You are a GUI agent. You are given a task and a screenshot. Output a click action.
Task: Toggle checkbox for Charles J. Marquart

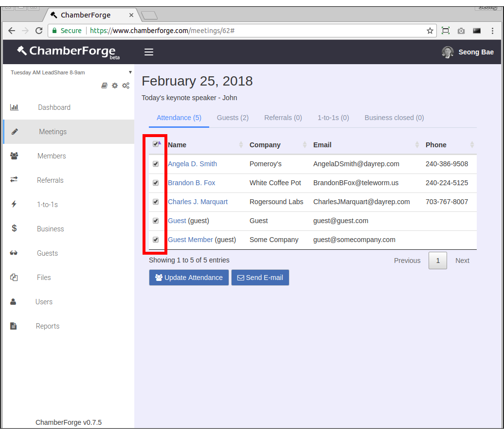point(156,202)
